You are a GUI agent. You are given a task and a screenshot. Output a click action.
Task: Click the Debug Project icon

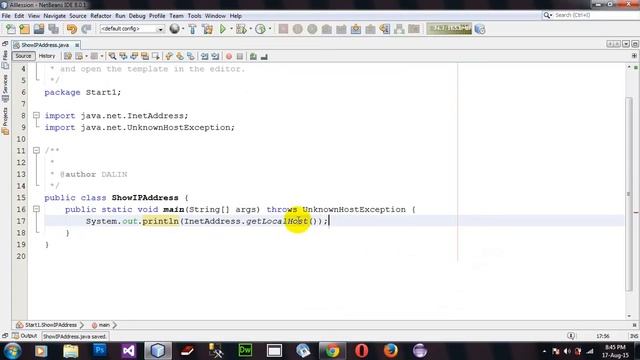point(241,29)
